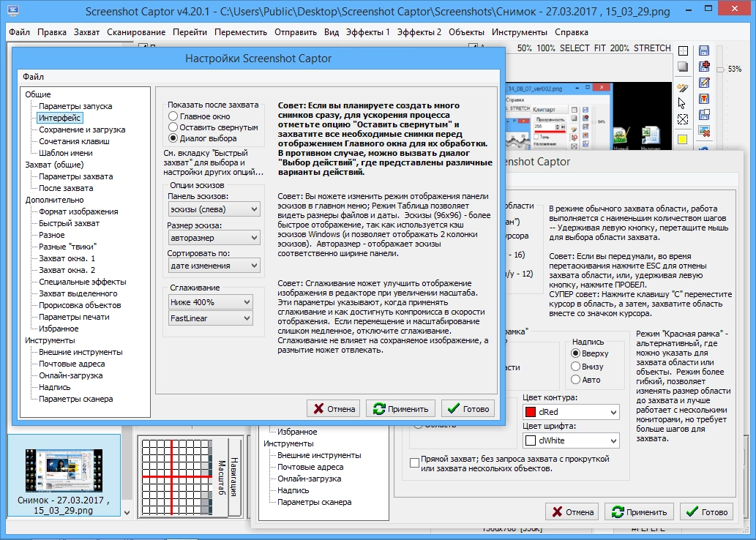
Task: Open the 'авторазмер' thumbnail size dropdown
Action: (x=214, y=238)
